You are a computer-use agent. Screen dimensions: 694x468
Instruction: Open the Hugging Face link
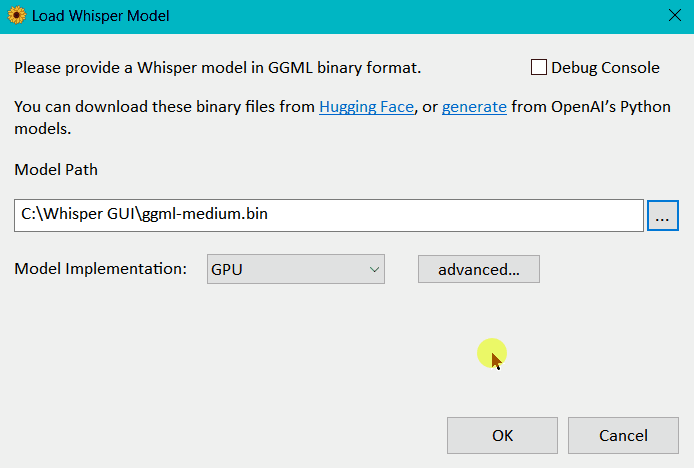click(x=366, y=107)
